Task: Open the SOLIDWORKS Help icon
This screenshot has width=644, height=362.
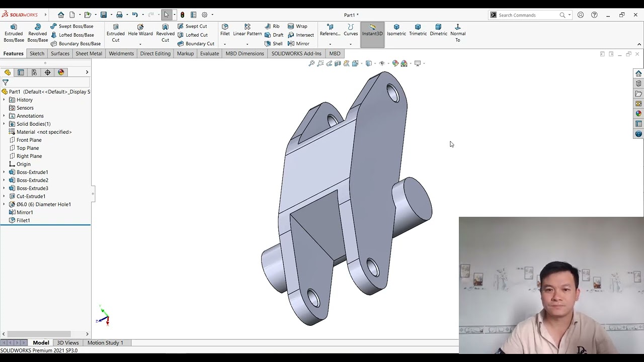Action: 594,15
